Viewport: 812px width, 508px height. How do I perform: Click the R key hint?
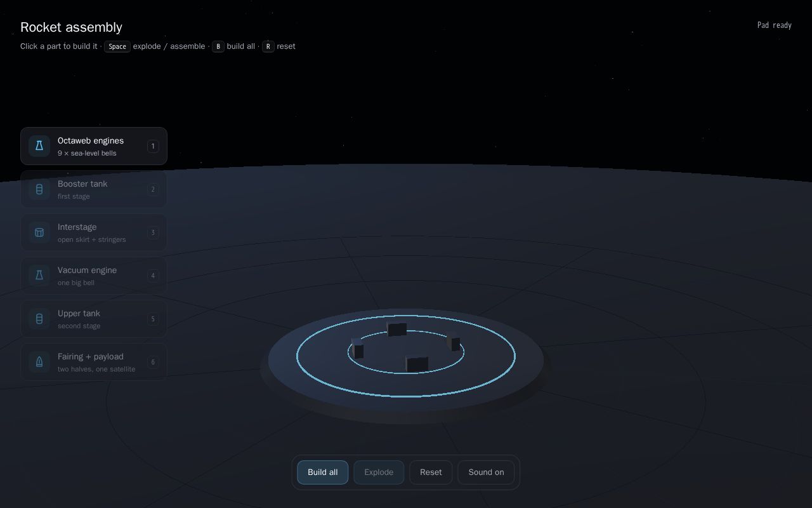(x=268, y=46)
